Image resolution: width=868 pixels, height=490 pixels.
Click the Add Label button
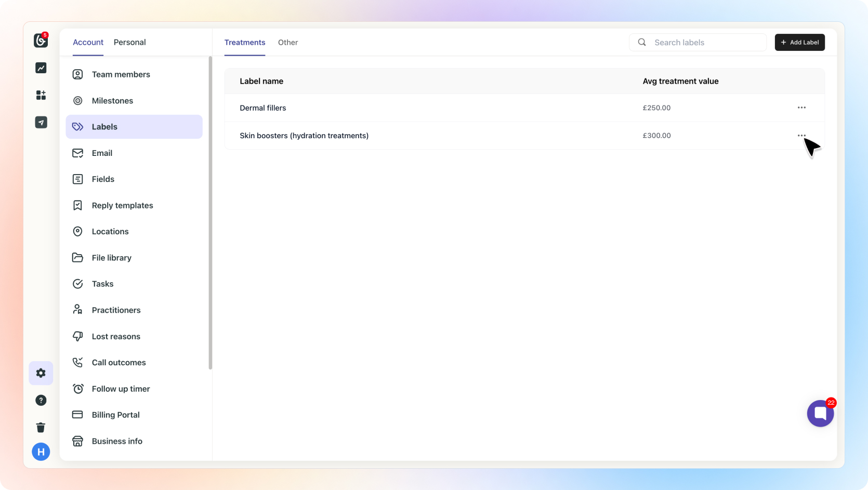pyautogui.click(x=799, y=43)
